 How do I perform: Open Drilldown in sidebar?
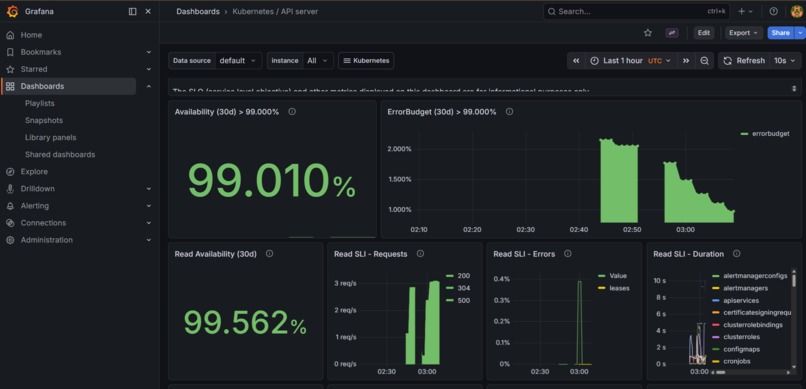38,189
